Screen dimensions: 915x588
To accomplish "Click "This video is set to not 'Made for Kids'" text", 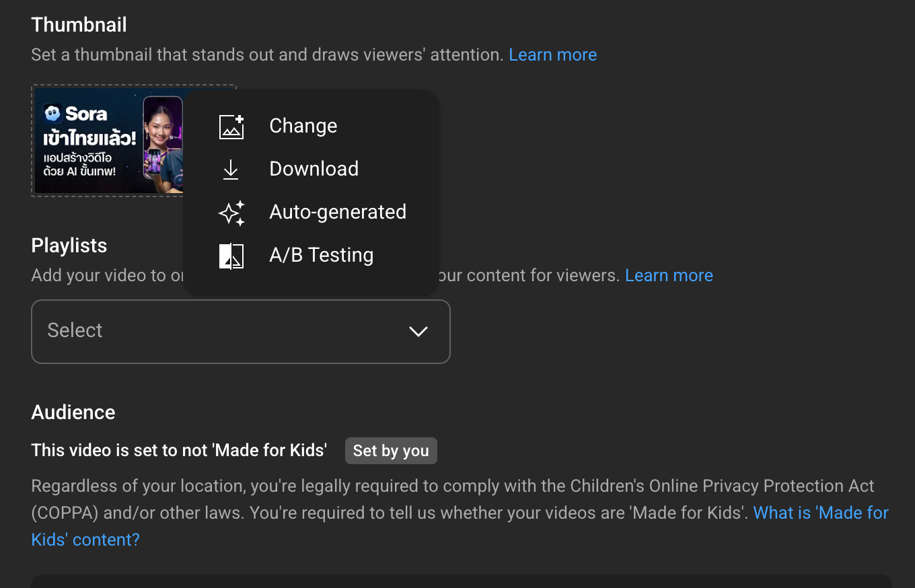I will point(179,450).
